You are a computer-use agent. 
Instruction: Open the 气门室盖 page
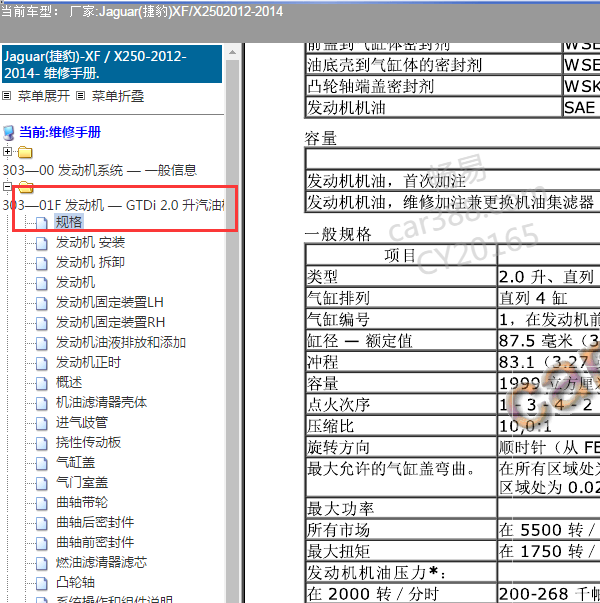tap(82, 482)
